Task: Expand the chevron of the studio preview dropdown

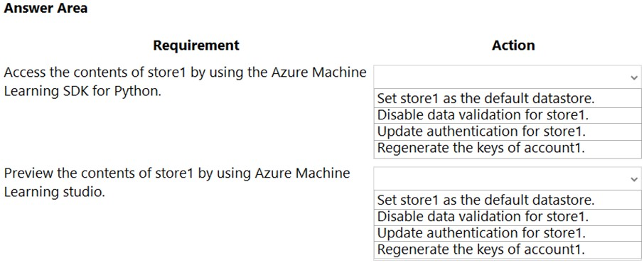Action: (x=634, y=180)
